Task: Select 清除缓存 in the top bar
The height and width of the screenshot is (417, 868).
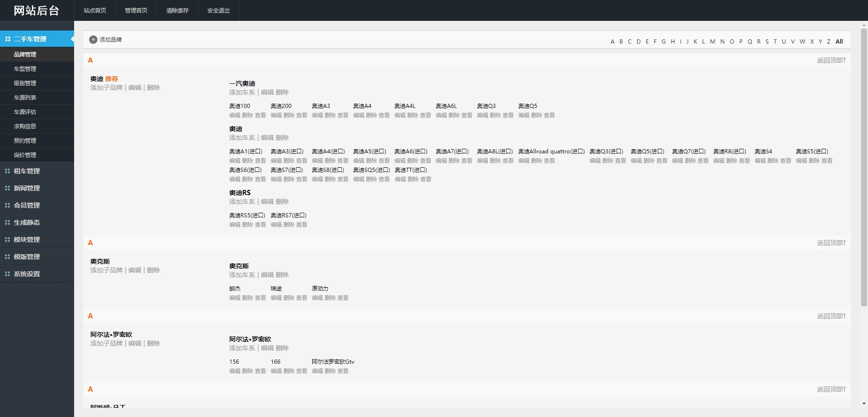Action: 177,10
